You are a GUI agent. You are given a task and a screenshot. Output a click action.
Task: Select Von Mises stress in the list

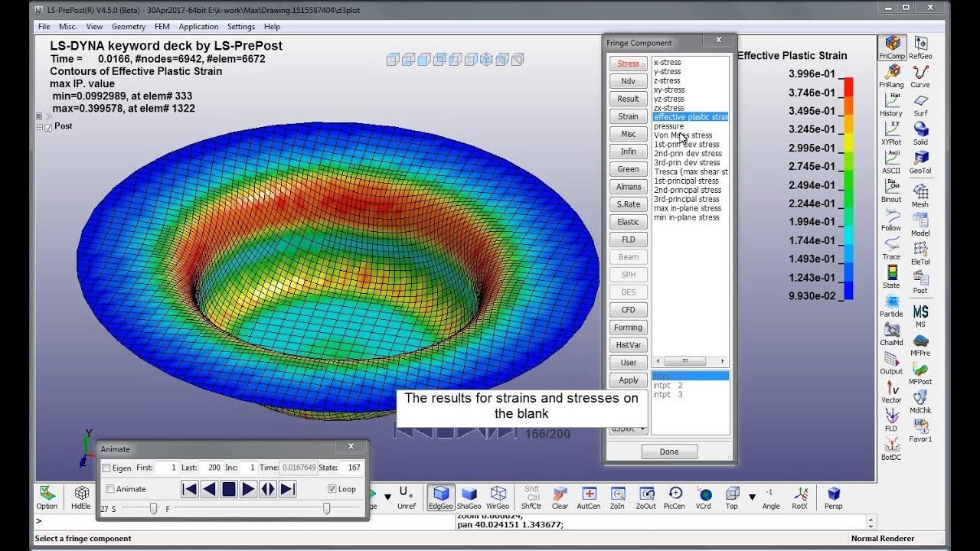tap(683, 135)
